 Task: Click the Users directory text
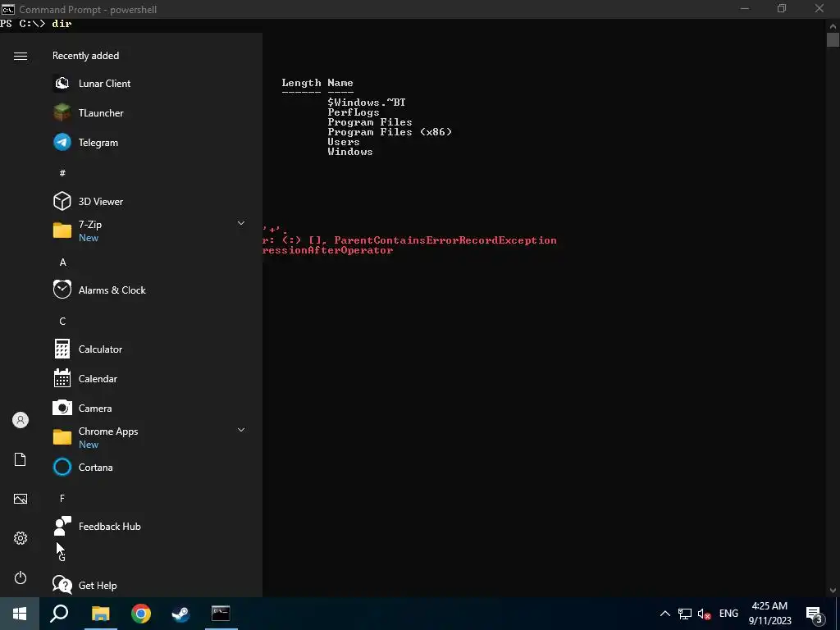click(x=344, y=142)
